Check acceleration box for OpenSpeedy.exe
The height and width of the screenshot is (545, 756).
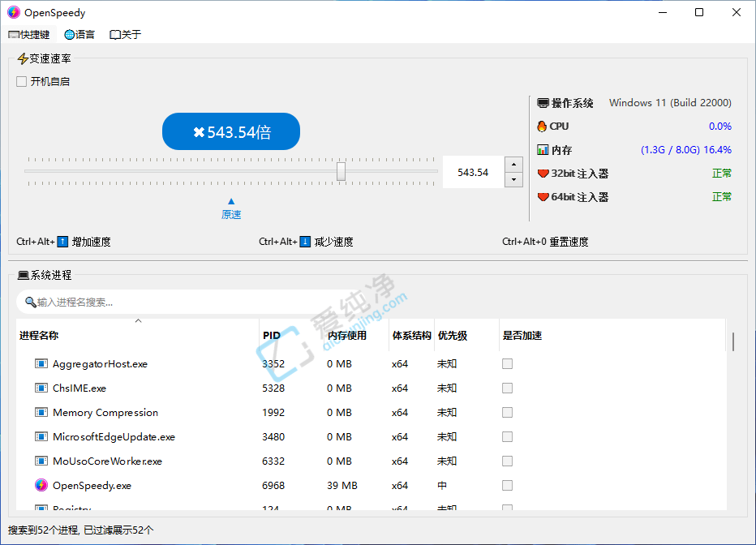(x=507, y=485)
